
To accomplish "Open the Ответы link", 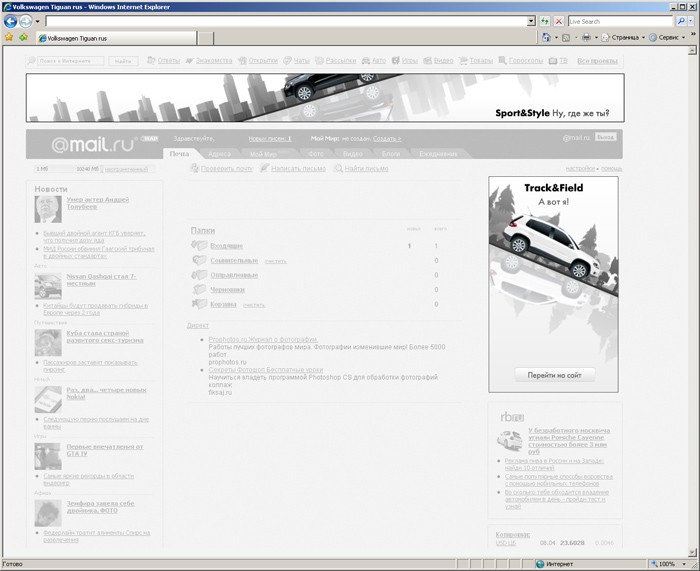I will point(169,61).
